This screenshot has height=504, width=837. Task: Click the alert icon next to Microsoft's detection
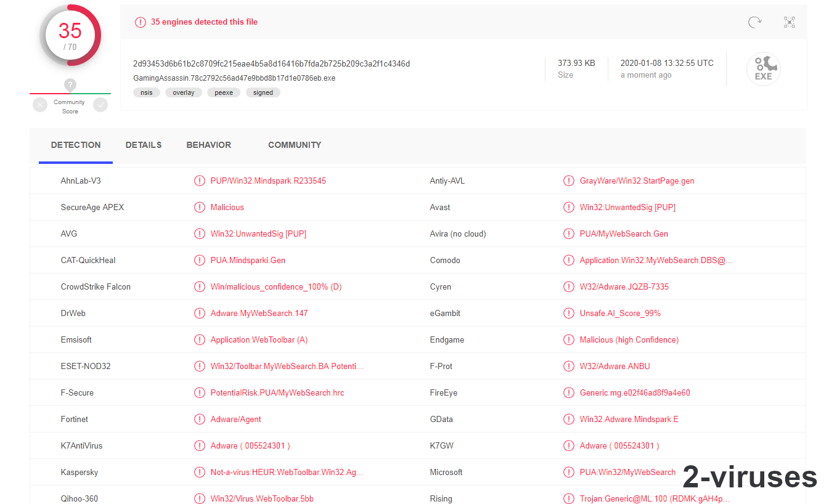pyautogui.click(x=569, y=472)
